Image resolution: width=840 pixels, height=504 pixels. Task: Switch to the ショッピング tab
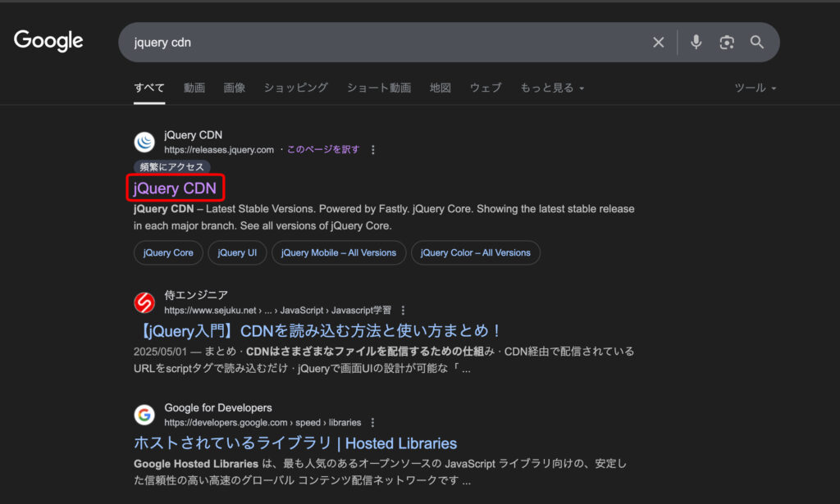295,88
